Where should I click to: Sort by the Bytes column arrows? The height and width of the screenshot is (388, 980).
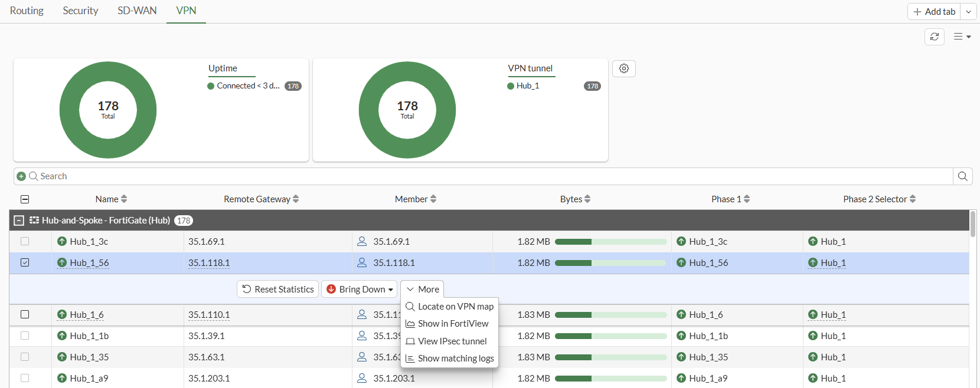pos(587,199)
